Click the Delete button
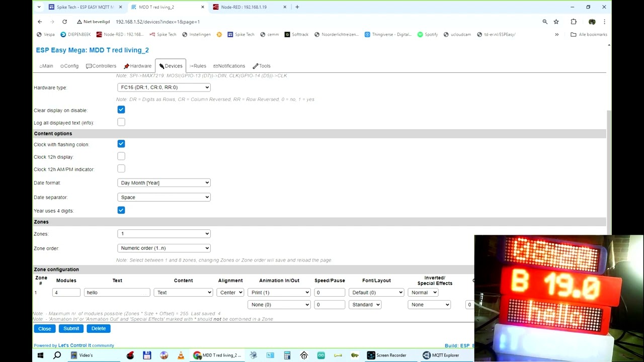The image size is (644, 362). click(x=99, y=328)
